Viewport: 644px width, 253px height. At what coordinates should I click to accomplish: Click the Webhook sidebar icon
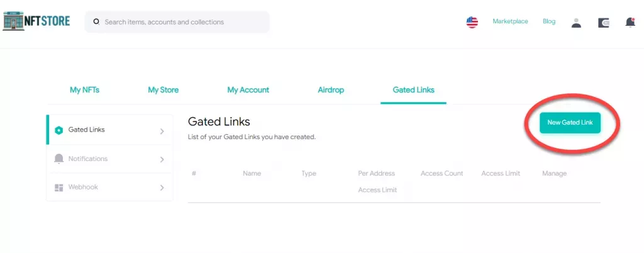[x=58, y=188]
